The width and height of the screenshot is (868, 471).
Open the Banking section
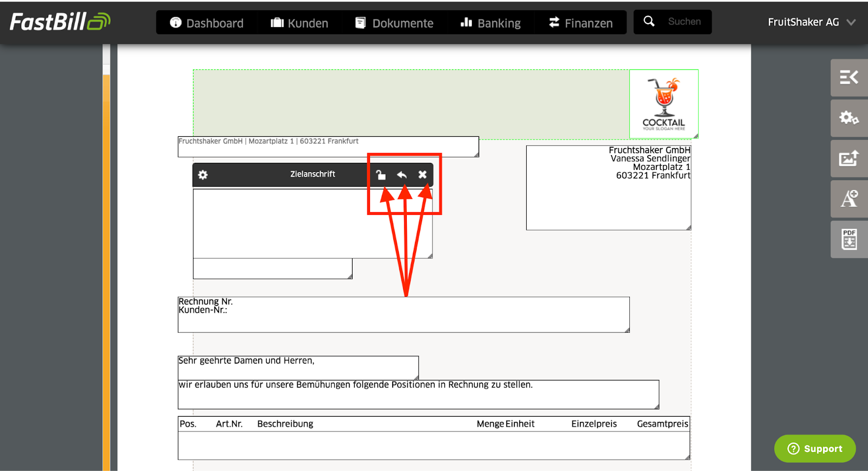(x=490, y=23)
